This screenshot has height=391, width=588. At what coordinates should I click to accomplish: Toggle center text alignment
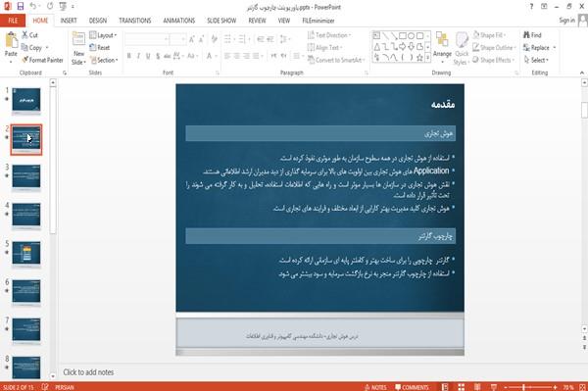[236, 56]
